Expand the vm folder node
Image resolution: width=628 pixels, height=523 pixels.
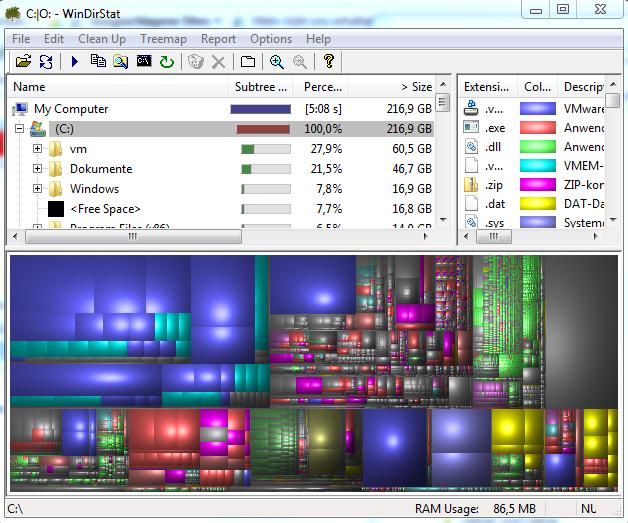pyautogui.click(x=37, y=149)
